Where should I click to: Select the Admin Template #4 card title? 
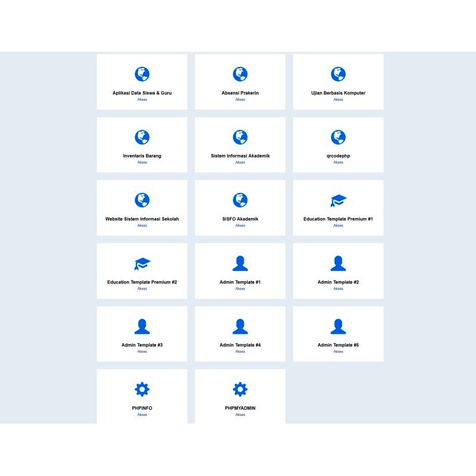[x=240, y=345]
